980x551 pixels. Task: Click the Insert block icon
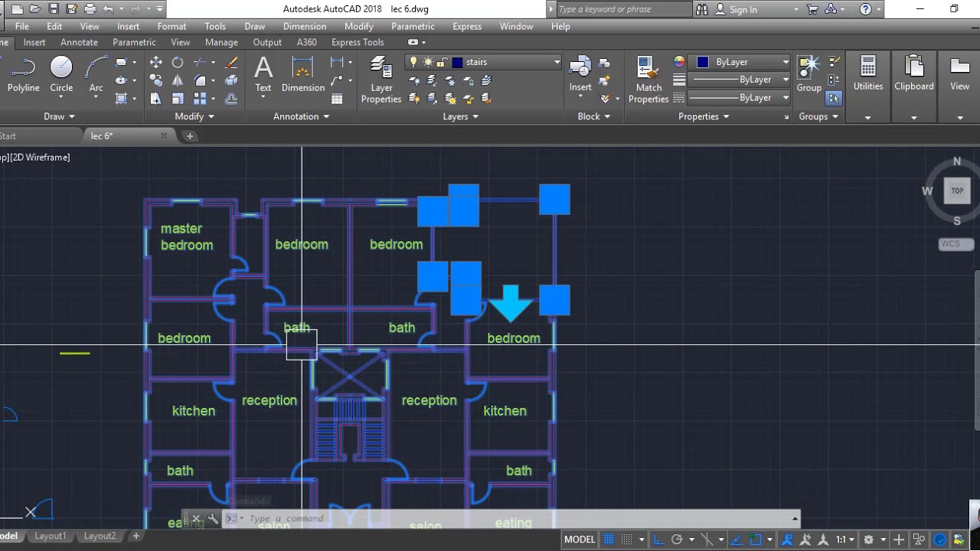[580, 75]
